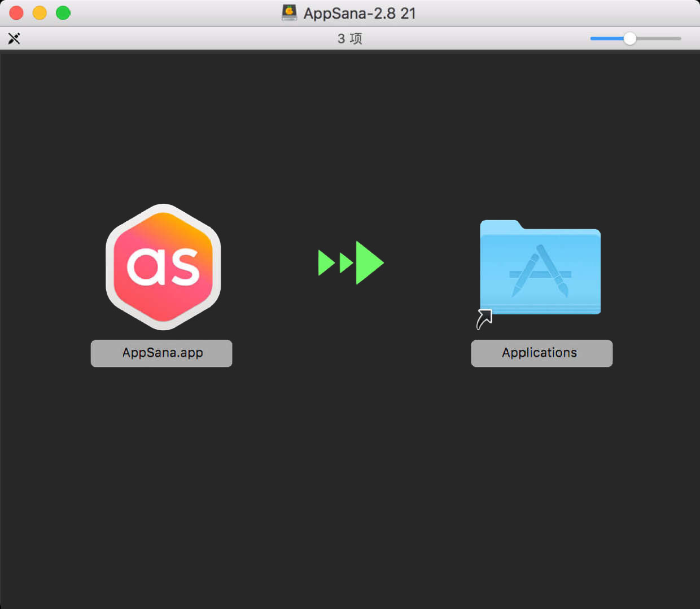Click the AppSana.app file name label
This screenshot has width=700, height=609.
point(162,353)
